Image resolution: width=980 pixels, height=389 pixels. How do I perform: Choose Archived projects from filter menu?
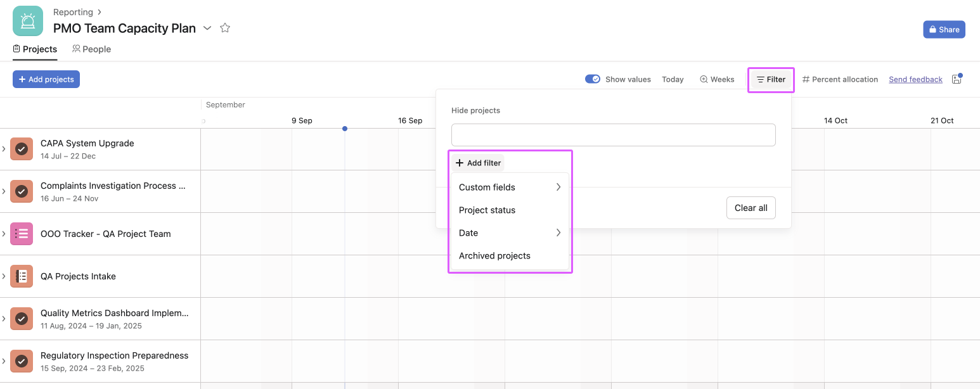tap(494, 256)
